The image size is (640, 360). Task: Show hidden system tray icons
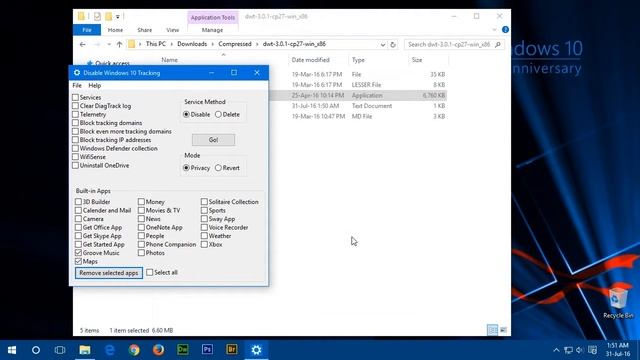tap(556, 350)
